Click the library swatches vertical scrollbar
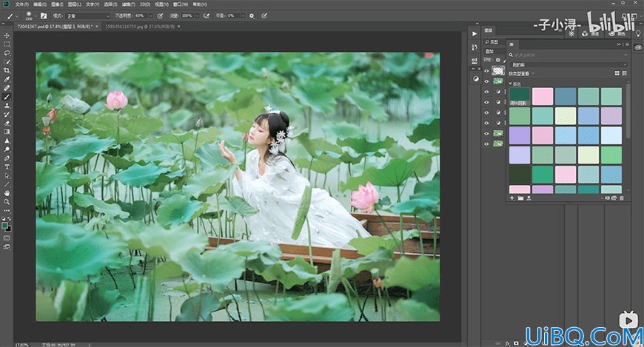The width and height of the screenshot is (644, 347). click(x=628, y=110)
